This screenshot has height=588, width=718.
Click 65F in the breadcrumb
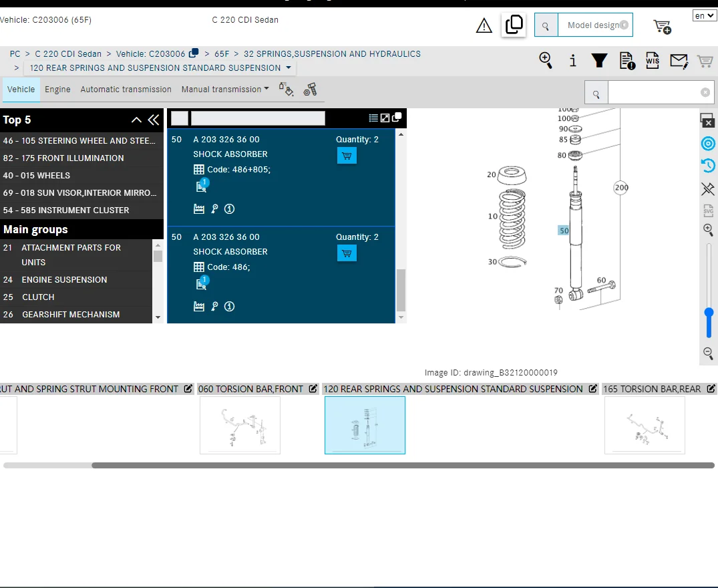coord(222,54)
